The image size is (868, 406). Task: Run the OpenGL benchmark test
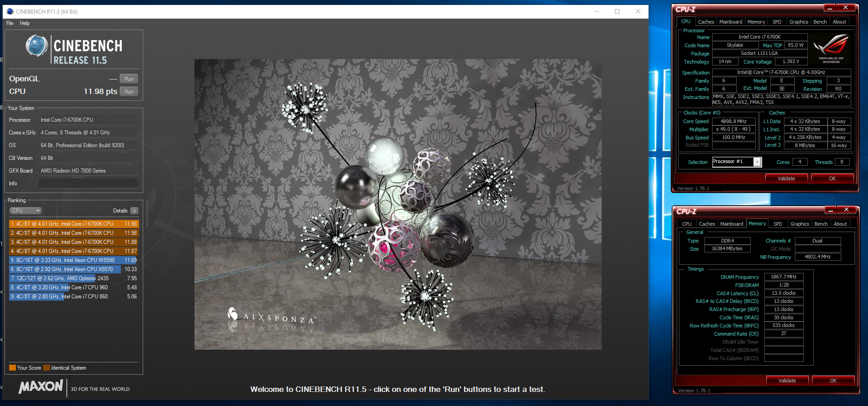(129, 79)
